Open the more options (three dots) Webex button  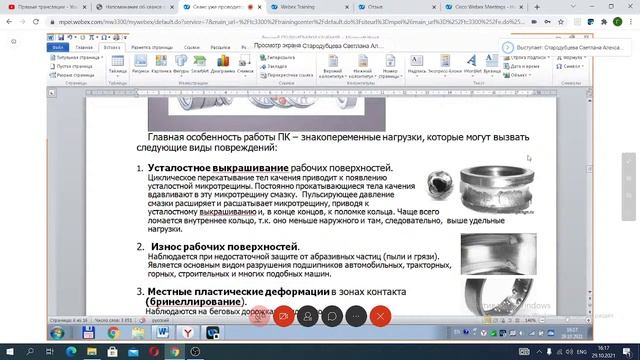(356, 316)
